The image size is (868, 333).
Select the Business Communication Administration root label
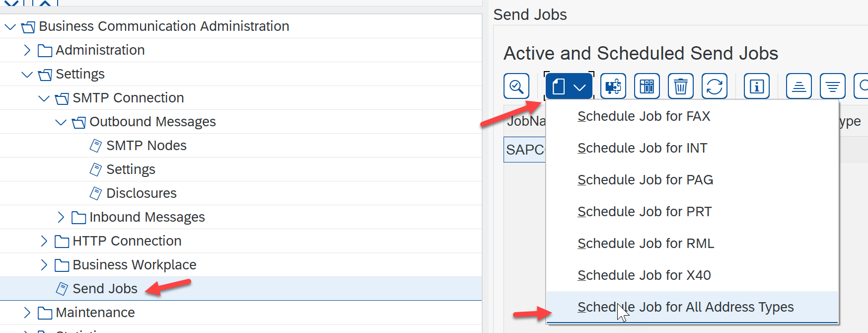coord(164,26)
